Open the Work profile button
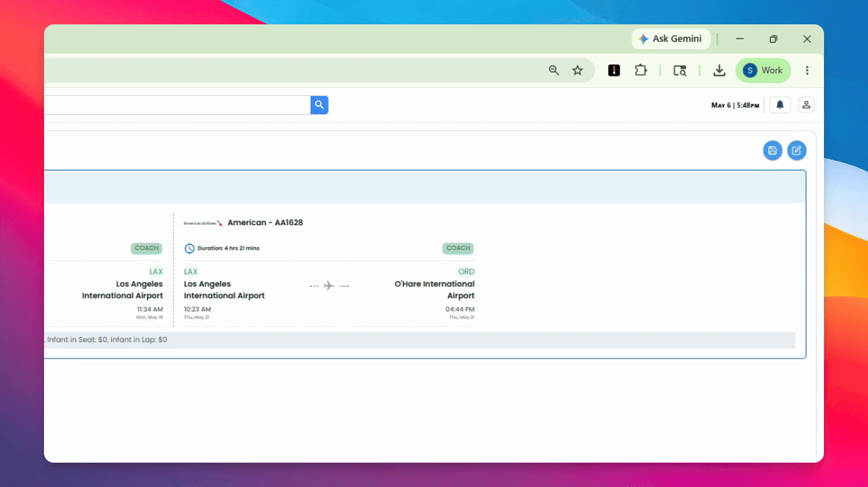The height and width of the screenshot is (487, 868). 763,70
